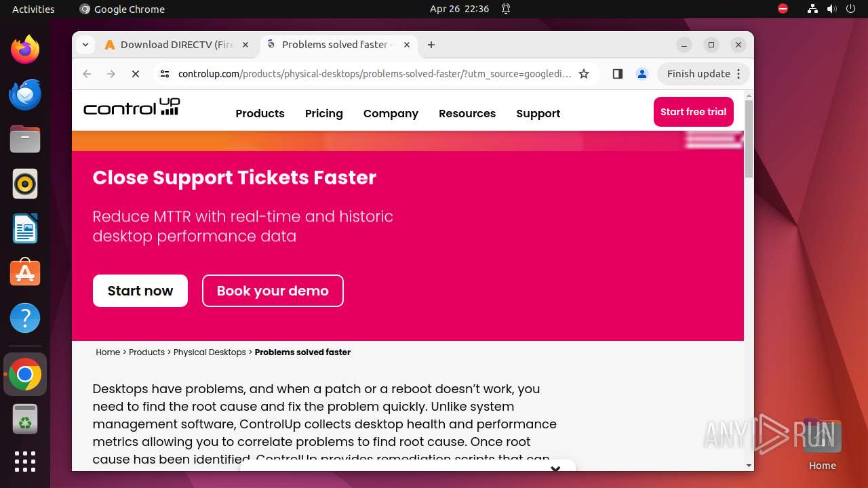868x488 pixels.
Task: Click the network status icon
Action: 812,9
